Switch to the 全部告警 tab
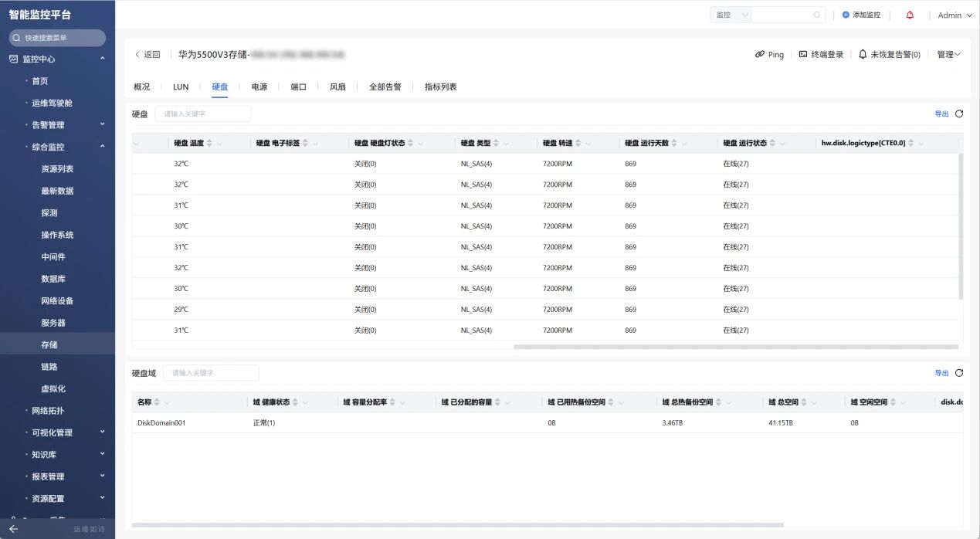The image size is (980, 539). 385,87
